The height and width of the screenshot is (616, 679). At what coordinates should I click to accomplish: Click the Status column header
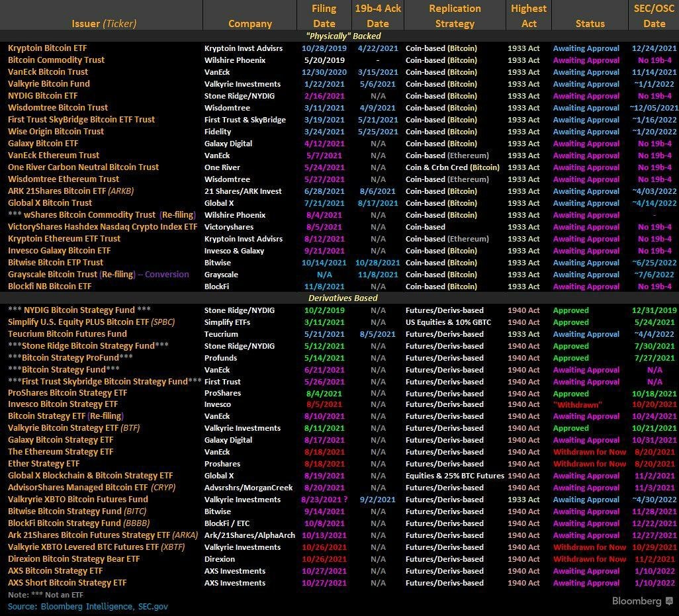coord(590,23)
